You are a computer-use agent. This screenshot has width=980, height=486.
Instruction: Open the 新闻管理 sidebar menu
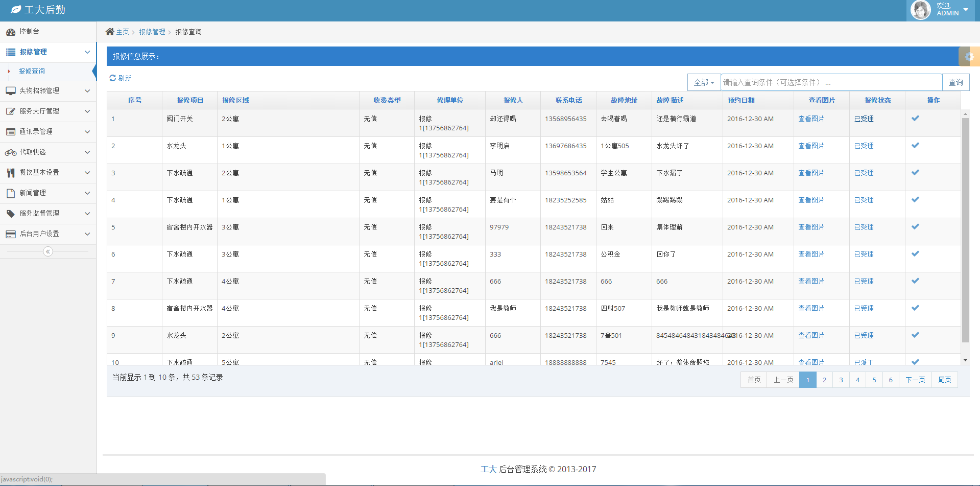[48, 193]
